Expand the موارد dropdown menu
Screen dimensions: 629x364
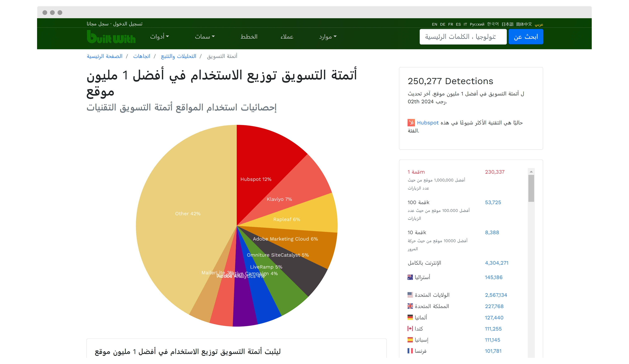coord(328,37)
